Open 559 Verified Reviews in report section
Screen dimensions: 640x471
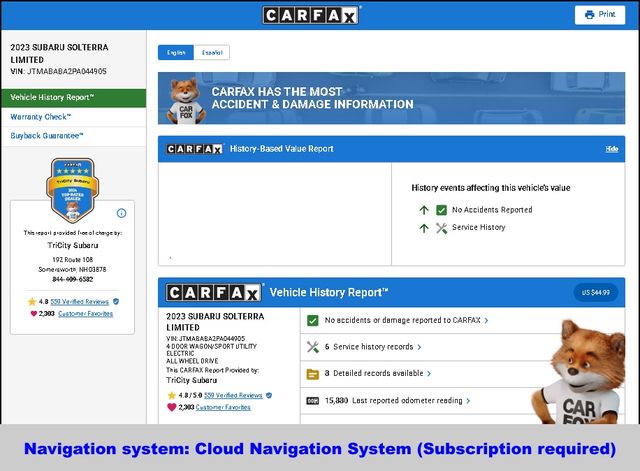click(233, 395)
